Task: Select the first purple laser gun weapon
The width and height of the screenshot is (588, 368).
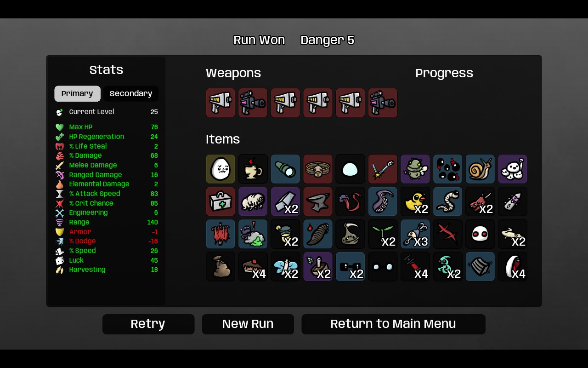Action: coord(253,103)
